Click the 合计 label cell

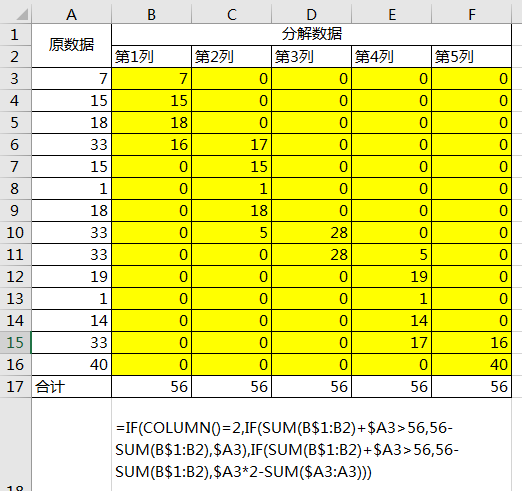71,387
